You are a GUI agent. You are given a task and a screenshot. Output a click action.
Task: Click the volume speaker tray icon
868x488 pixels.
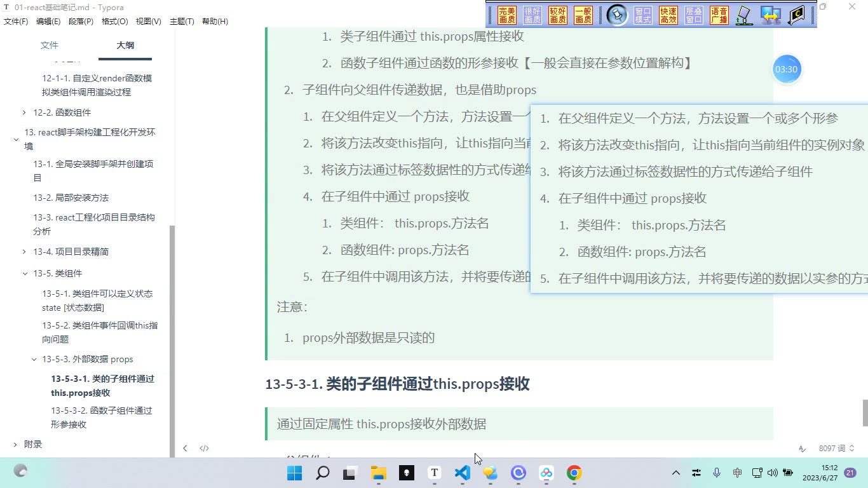pyautogui.click(x=772, y=473)
